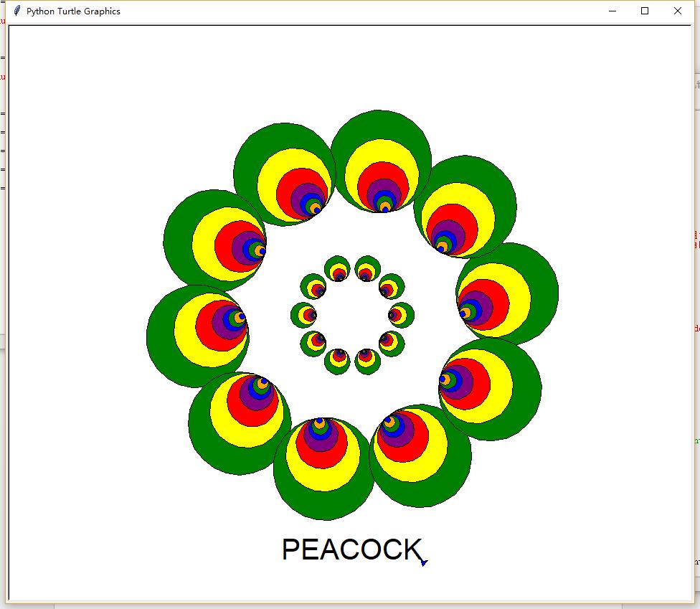Screen dimensions: 700x609
Task: Click the green outer band of the topmost large circle
Action: (380, 123)
